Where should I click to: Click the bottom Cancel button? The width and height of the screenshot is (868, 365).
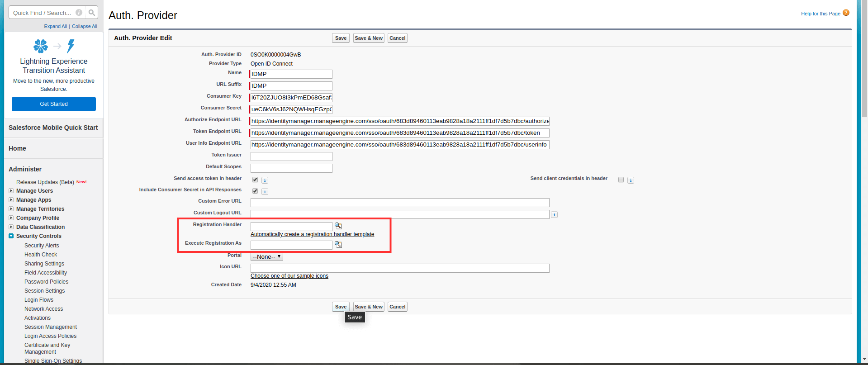click(x=398, y=307)
